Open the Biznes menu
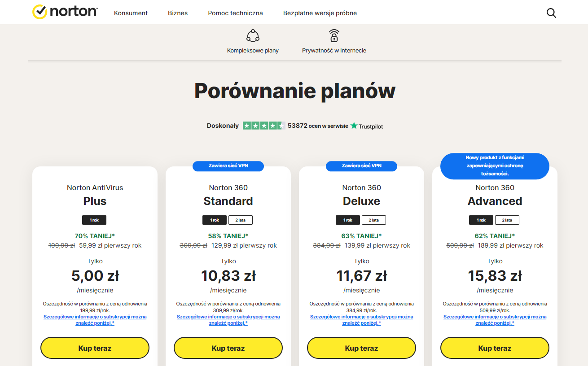588x366 pixels. point(178,13)
